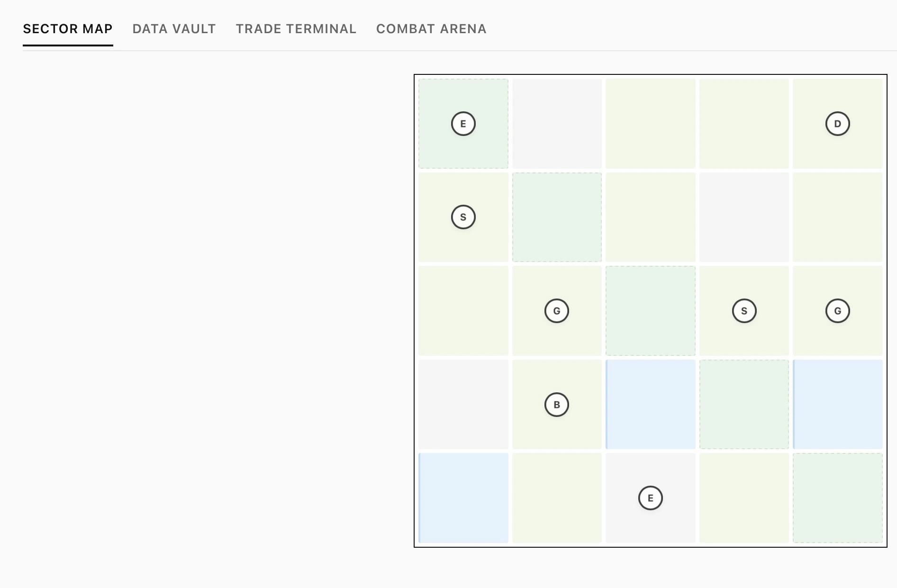The width and height of the screenshot is (897, 588).
Task: Click the S token in second row
Action: (463, 217)
